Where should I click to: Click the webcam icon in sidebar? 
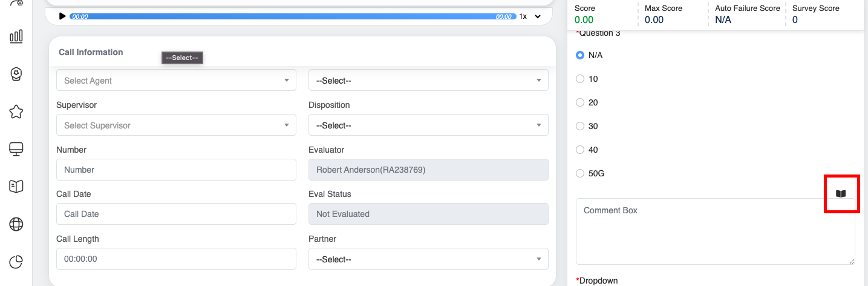[16, 74]
